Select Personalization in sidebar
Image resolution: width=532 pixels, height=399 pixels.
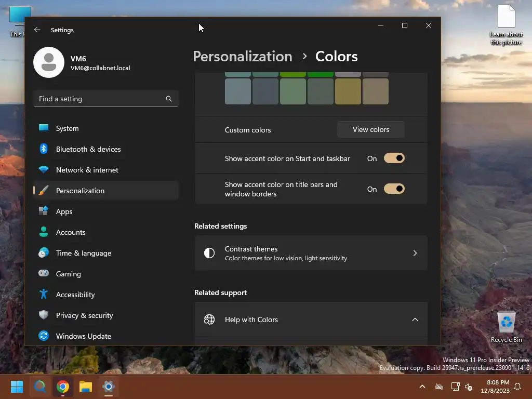point(106,191)
